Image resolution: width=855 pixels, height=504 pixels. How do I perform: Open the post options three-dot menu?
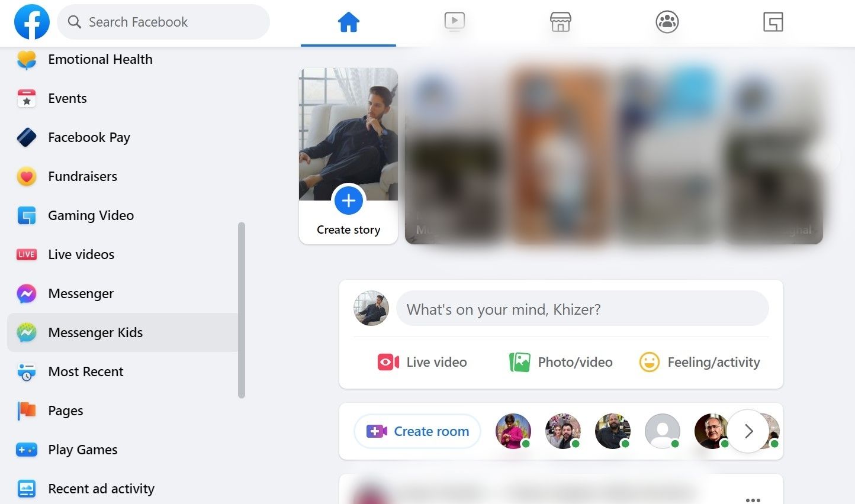tap(753, 499)
